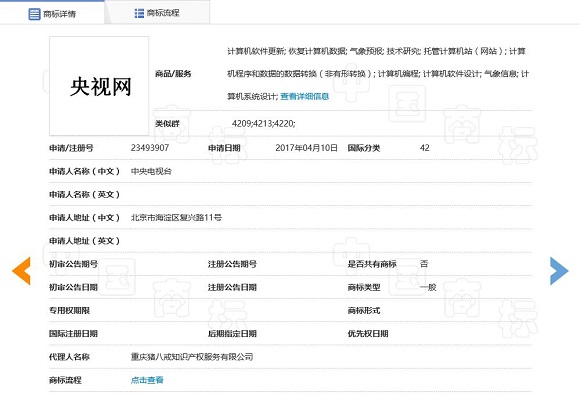This screenshot has height=394, width=580.
Task: Click the 初审公告期号 label
Action: pyautogui.click(x=73, y=264)
